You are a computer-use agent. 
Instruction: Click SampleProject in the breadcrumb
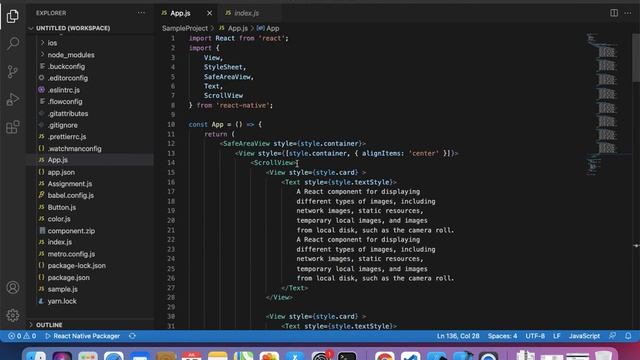click(x=185, y=28)
